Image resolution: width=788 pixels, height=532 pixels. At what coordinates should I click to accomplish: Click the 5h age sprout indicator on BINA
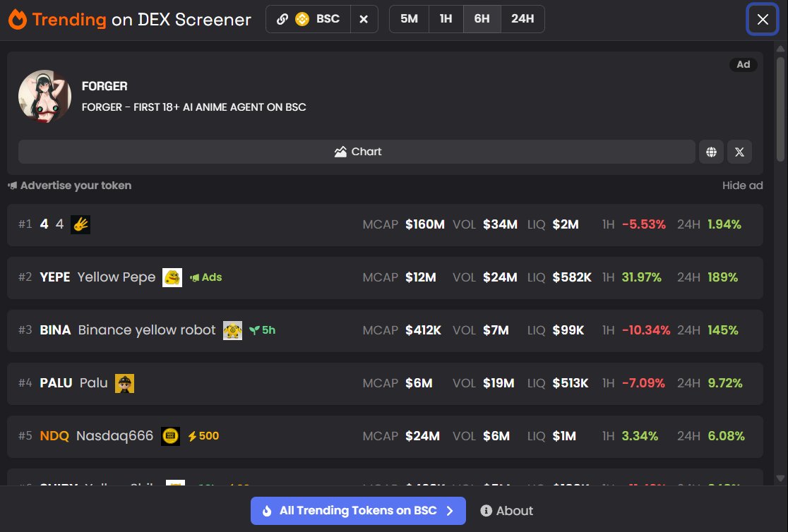point(263,330)
